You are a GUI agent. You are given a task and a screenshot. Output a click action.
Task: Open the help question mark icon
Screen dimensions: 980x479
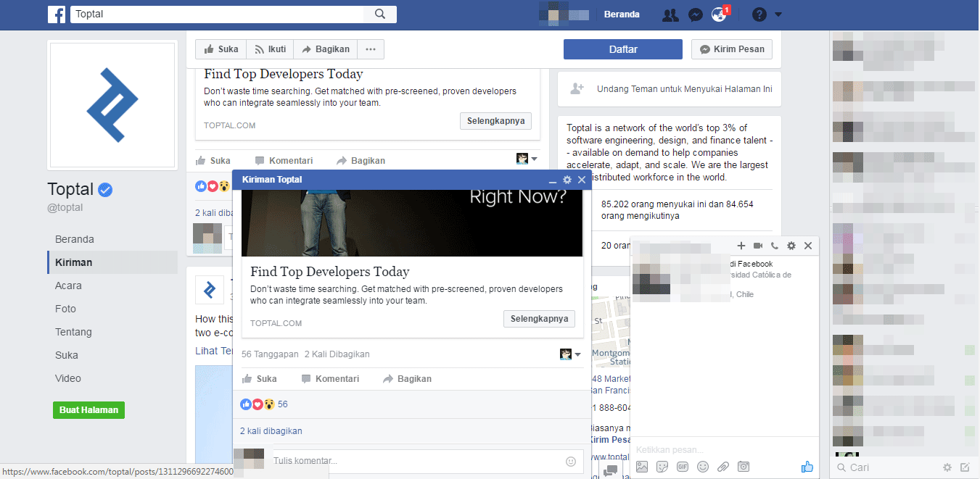(x=759, y=14)
